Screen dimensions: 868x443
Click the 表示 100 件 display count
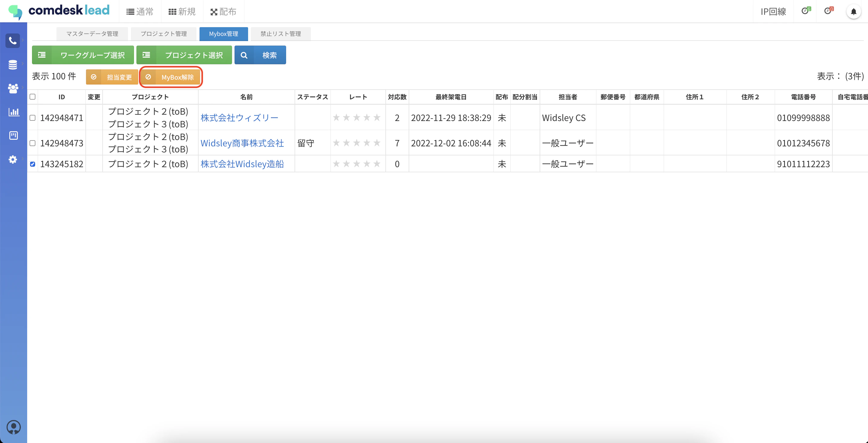click(54, 76)
